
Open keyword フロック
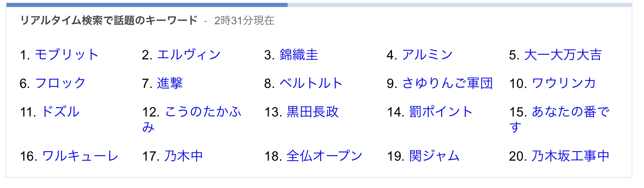tap(60, 83)
